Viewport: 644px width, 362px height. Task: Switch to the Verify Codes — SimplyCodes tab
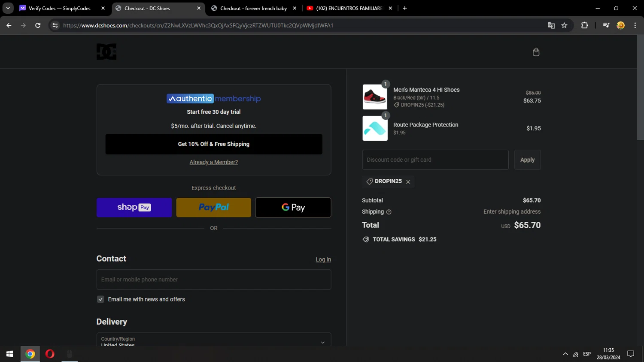tap(59, 8)
